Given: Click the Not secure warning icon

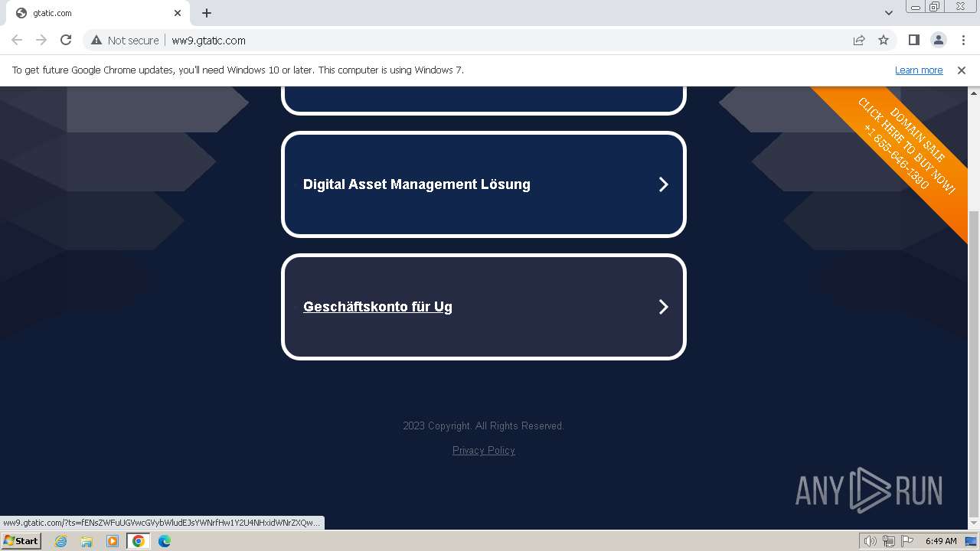Looking at the screenshot, I should [96, 41].
